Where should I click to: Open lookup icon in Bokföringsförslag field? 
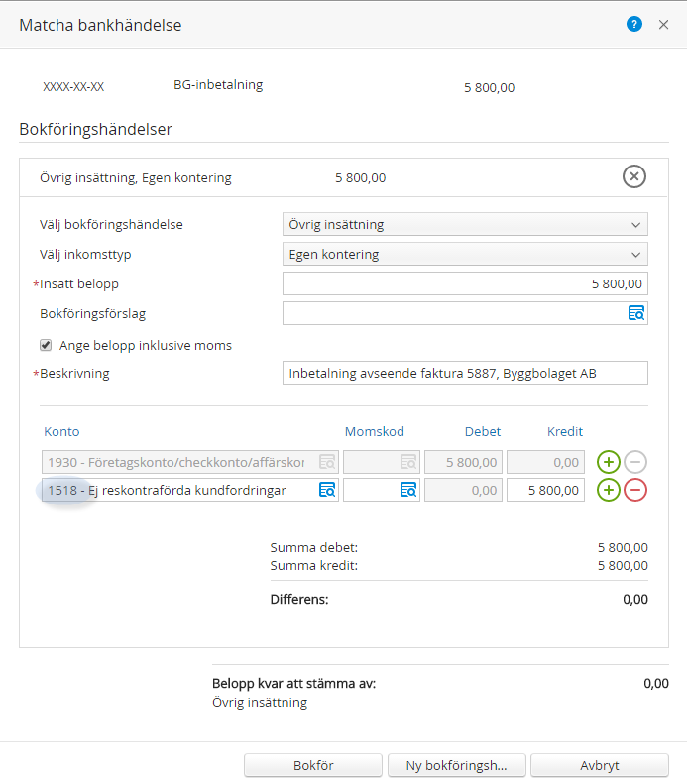click(x=636, y=313)
